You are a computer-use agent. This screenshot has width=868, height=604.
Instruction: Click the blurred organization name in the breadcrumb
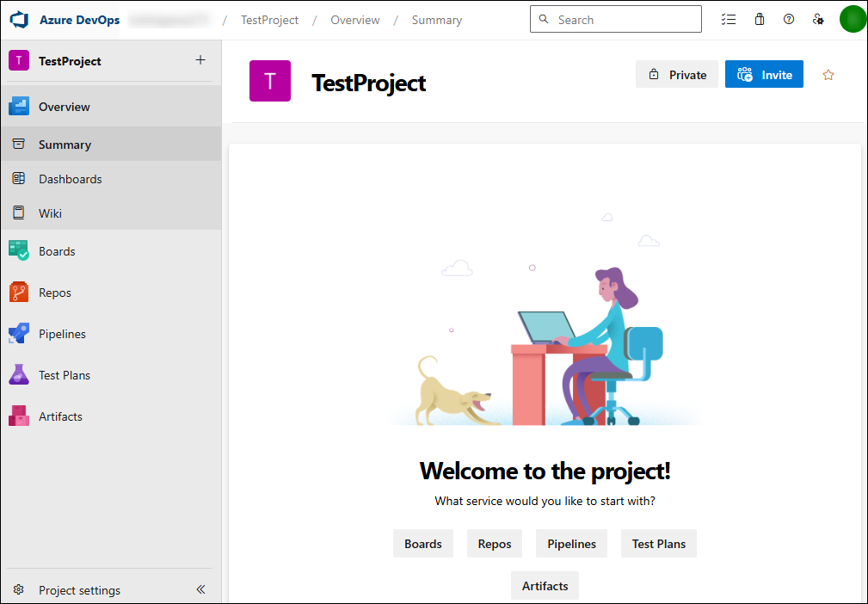170,20
